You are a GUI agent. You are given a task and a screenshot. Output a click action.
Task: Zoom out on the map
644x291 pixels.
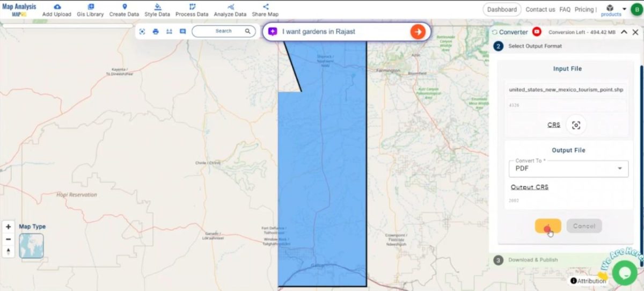click(x=8, y=239)
